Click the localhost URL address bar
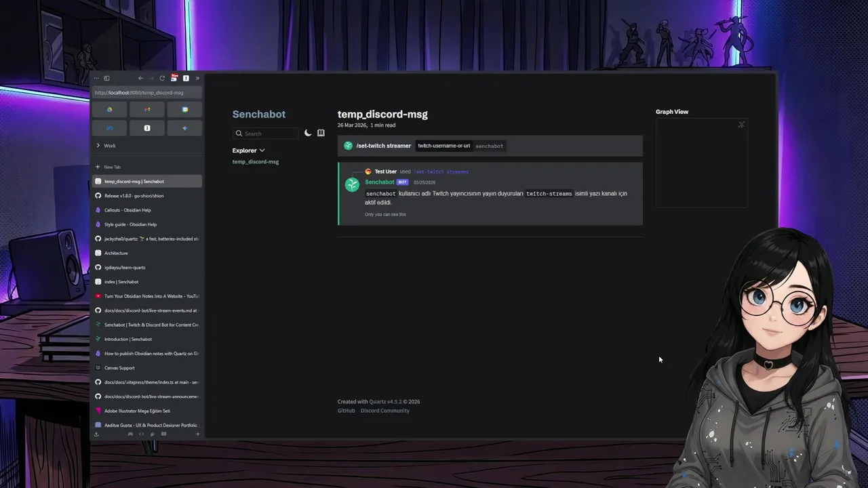 click(x=147, y=93)
